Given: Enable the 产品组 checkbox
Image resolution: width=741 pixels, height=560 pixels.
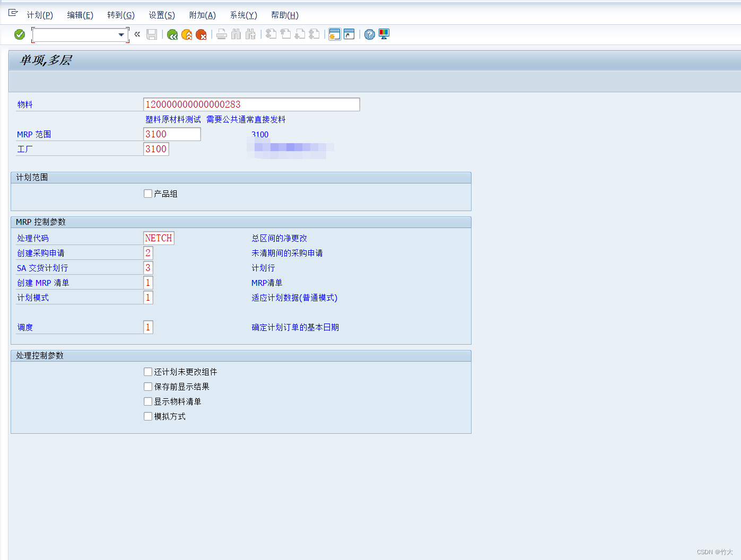Looking at the screenshot, I should pos(147,193).
